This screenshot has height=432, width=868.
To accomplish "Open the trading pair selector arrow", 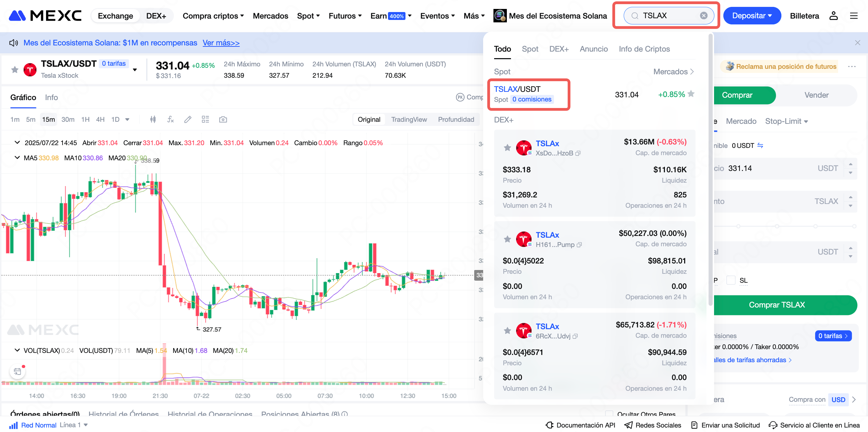I will click(x=135, y=70).
